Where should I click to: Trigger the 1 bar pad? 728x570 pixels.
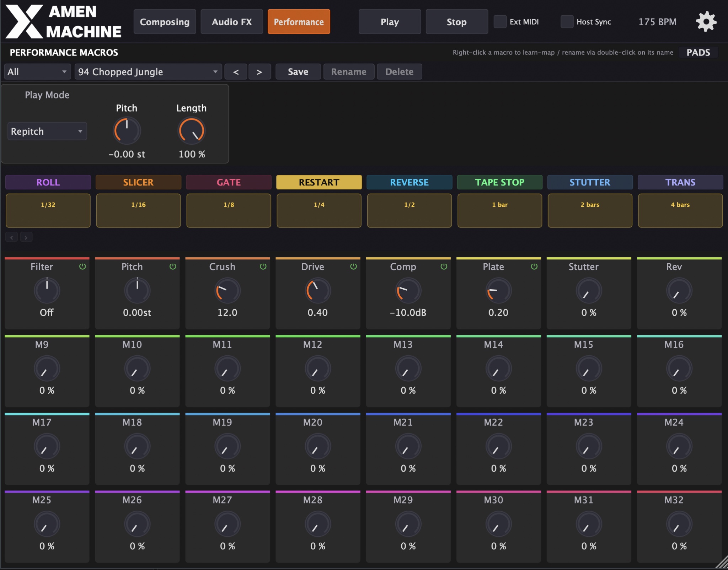click(x=499, y=210)
